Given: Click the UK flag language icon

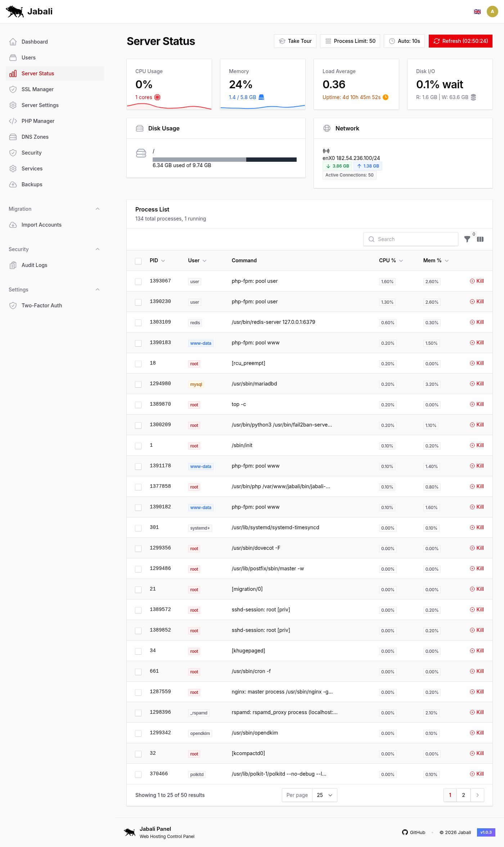Looking at the screenshot, I should 477,12.
